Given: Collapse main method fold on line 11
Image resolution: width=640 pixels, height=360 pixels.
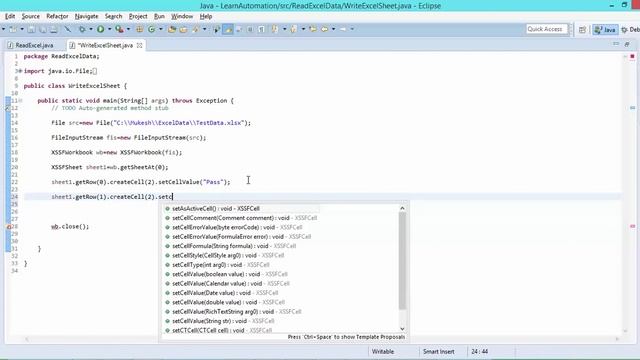Looking at the screenshot, I should tap(20, 100).
